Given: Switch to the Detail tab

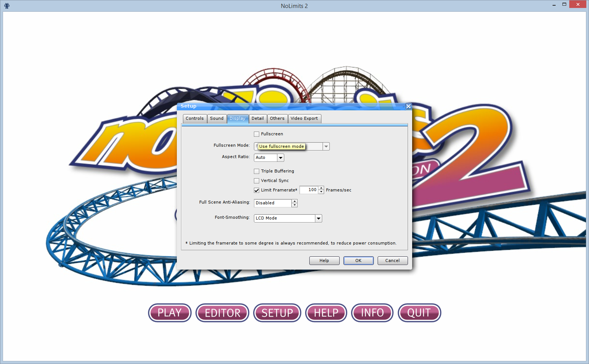Looking at the screenshot, I should pyautogui.click(x=258, y=119).
